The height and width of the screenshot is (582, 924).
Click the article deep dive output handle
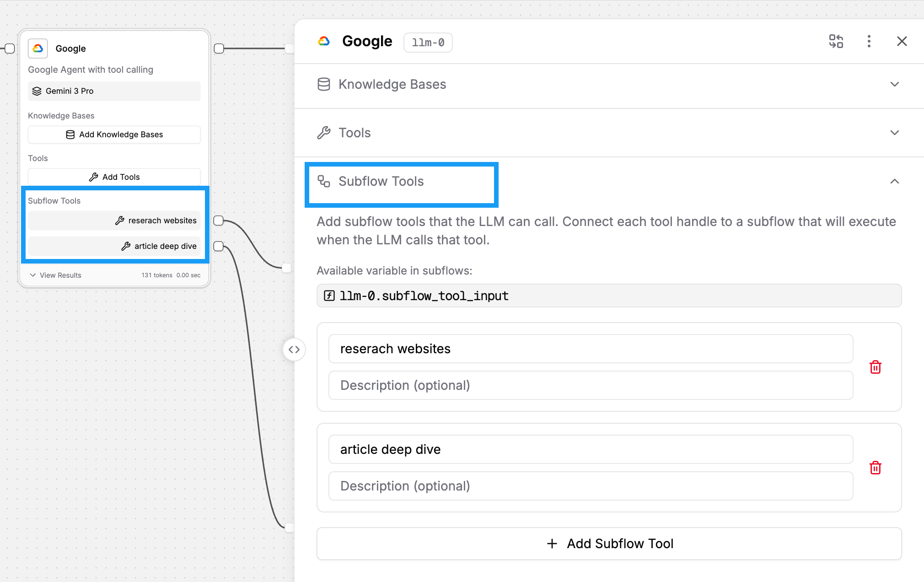coord(219,246)
